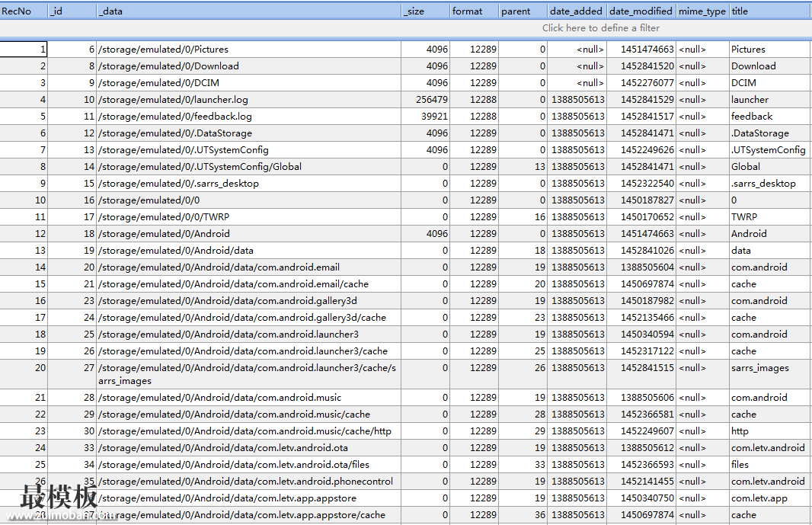Sort by the parent column header
This screenshot has height=525, width=812.
[x=523, y=11]
